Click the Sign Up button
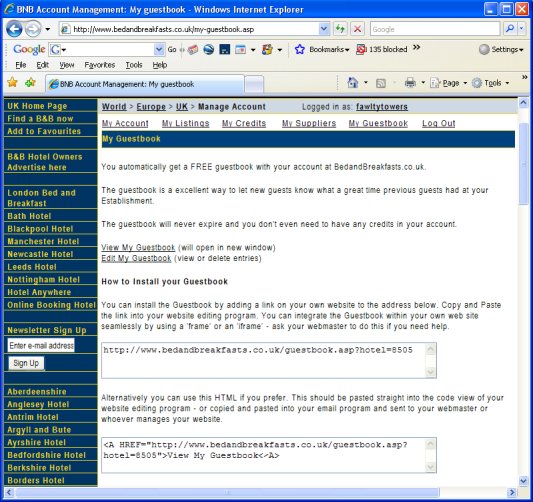This screenshot has width=533, height=502. (x=26, y=363)
